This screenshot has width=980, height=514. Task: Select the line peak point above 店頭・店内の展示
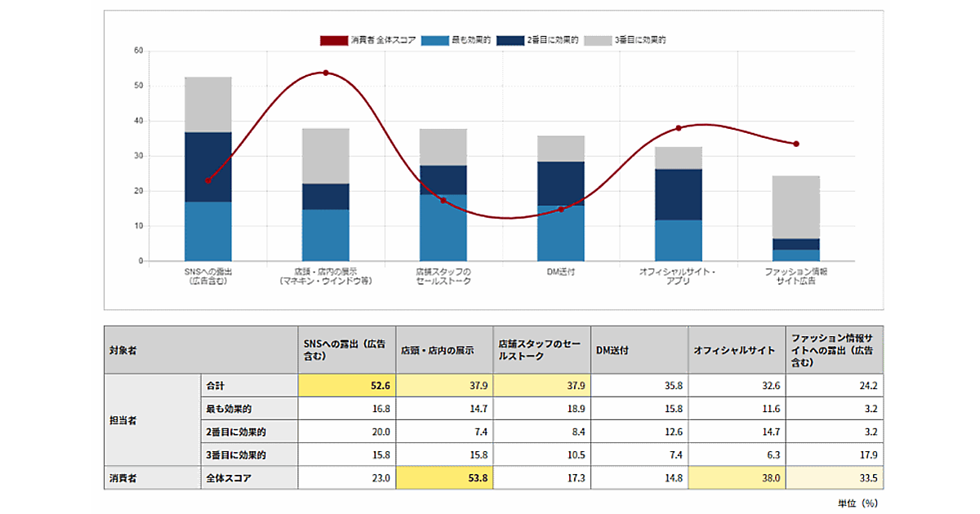click(x=326, y=73)
